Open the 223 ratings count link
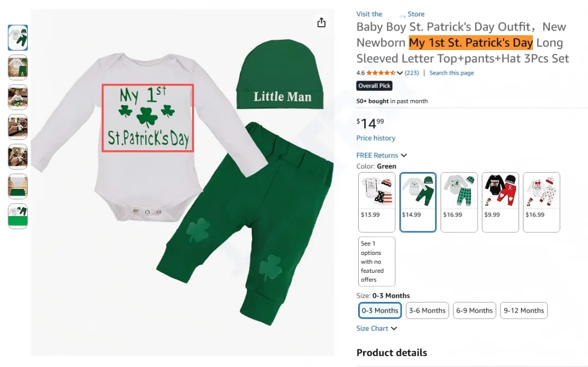 [x=412, y=73]
